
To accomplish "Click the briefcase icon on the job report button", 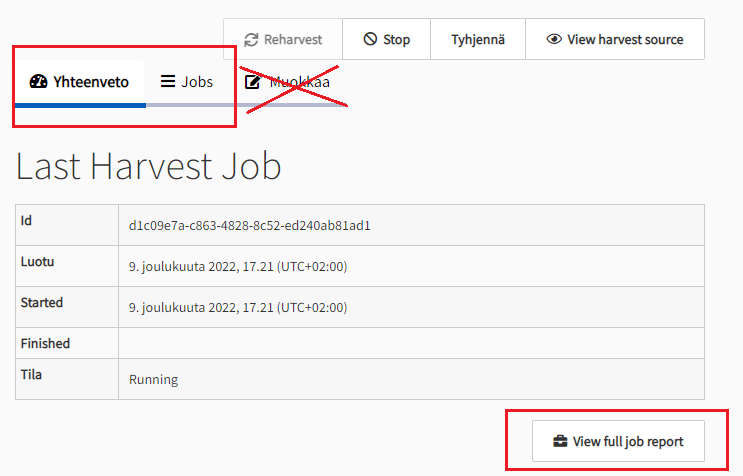I will [x=559, y=441].
